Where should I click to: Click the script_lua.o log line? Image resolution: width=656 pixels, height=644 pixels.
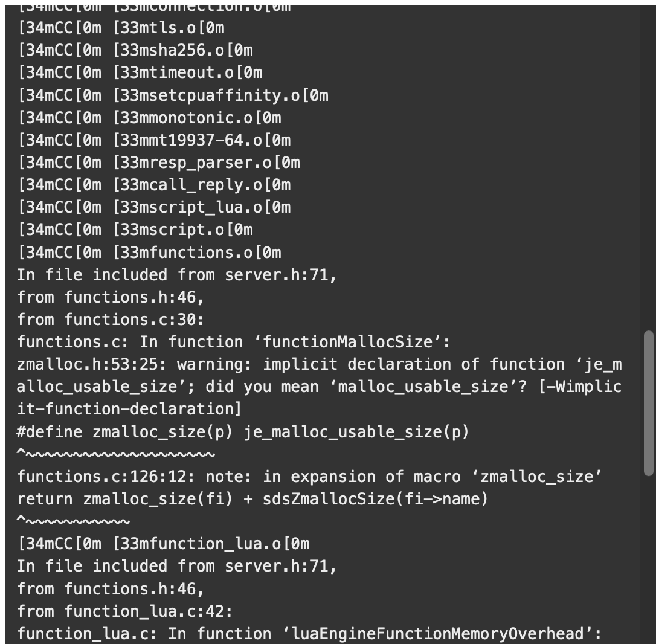tap(154, 208)
